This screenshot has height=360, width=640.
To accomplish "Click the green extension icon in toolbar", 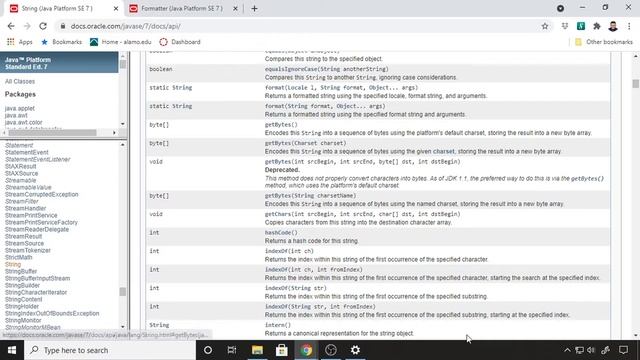I will pyautogui.click(x=581, y=26).
